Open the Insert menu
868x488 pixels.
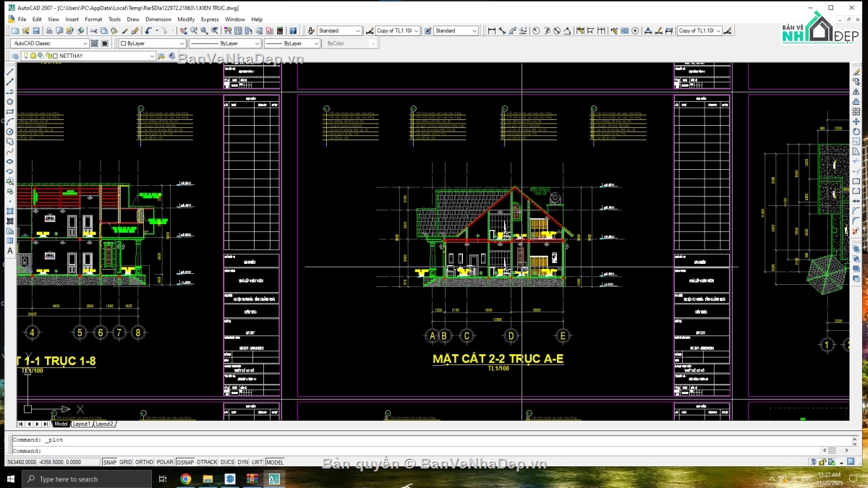tap(72, 20)
